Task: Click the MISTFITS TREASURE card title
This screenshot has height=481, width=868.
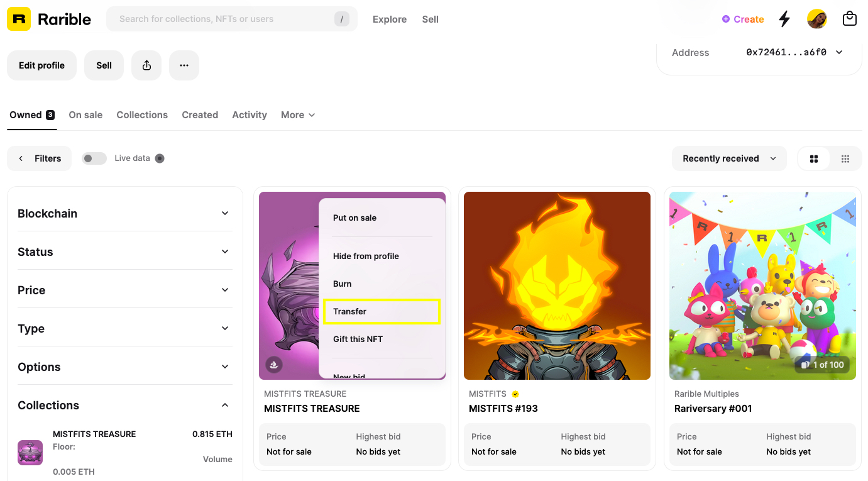Action: [x=312, y=409]
